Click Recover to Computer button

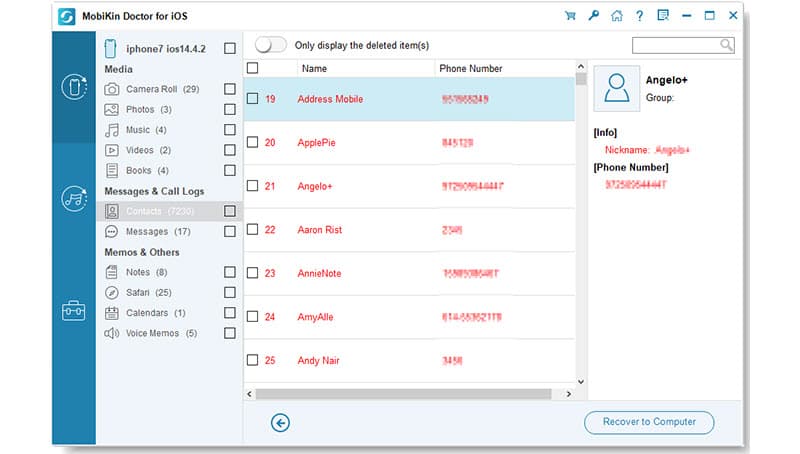click(649, 422)
